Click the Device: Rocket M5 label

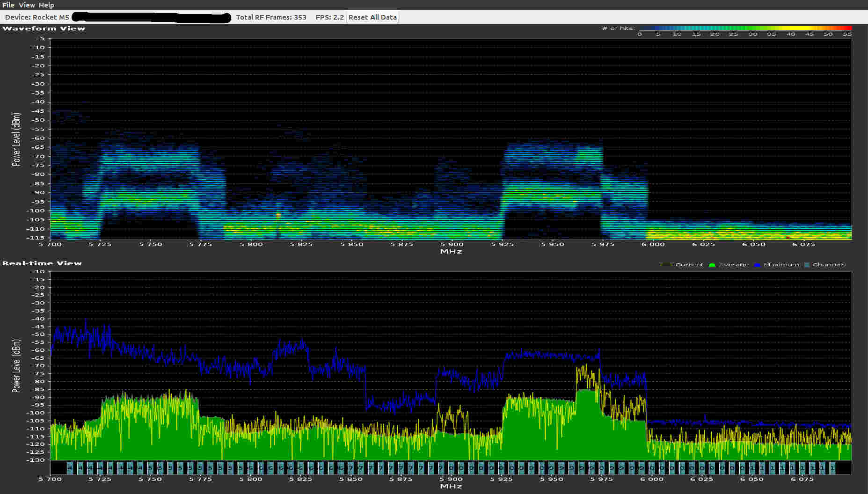(x=37, y=17)
